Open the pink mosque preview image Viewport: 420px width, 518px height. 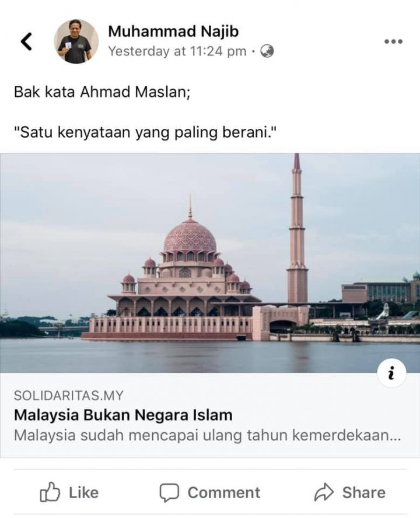coord(210,263)
